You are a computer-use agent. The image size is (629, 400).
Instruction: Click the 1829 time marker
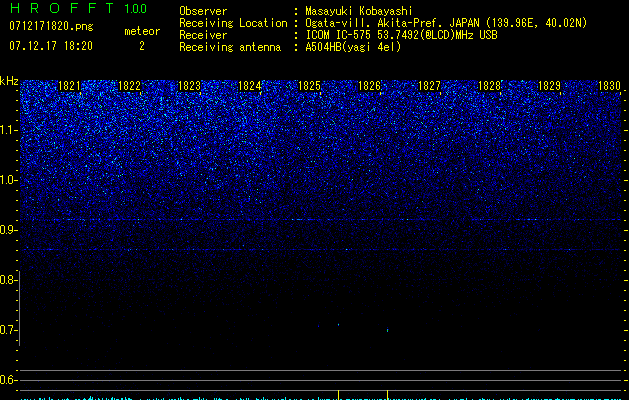pyautogui.click(x=549, y=86)
